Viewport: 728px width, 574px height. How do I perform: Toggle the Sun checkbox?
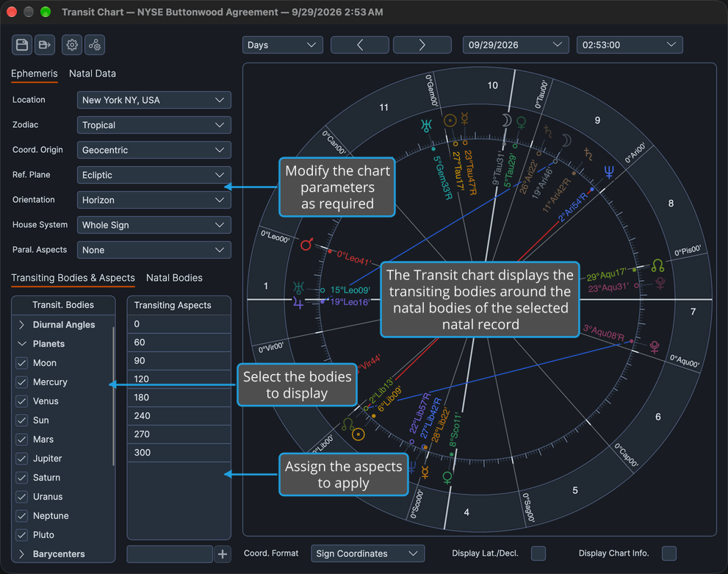click(21, 420)
